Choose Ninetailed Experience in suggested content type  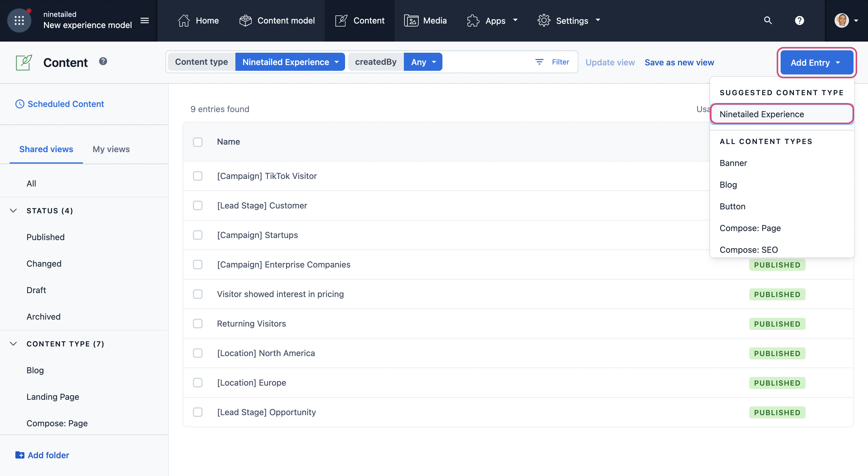click(782, 114)
